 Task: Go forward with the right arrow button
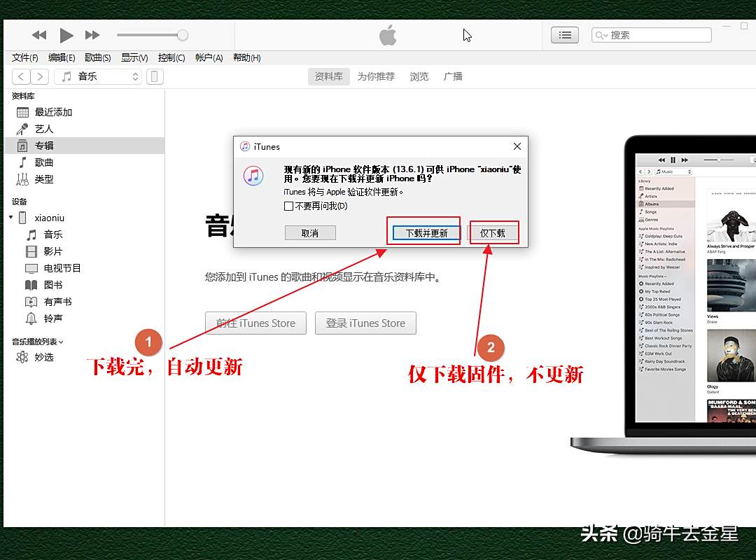pyautogui.click(x=40, y=76)
